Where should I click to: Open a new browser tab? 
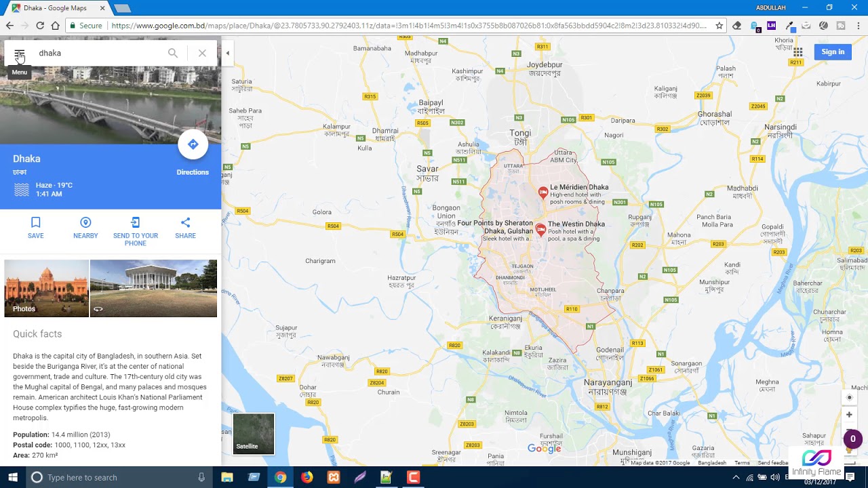pyautogui.click(x=122, y=8)
